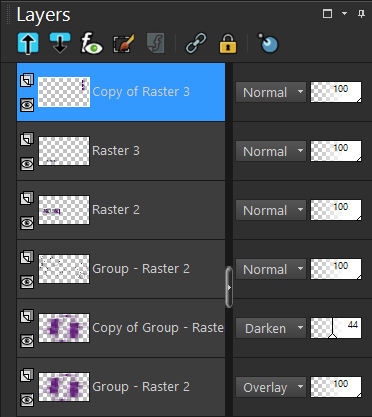Open the Darken blend mode dropdown
This screenshot has height=417, width=372.
click(271, 328)
